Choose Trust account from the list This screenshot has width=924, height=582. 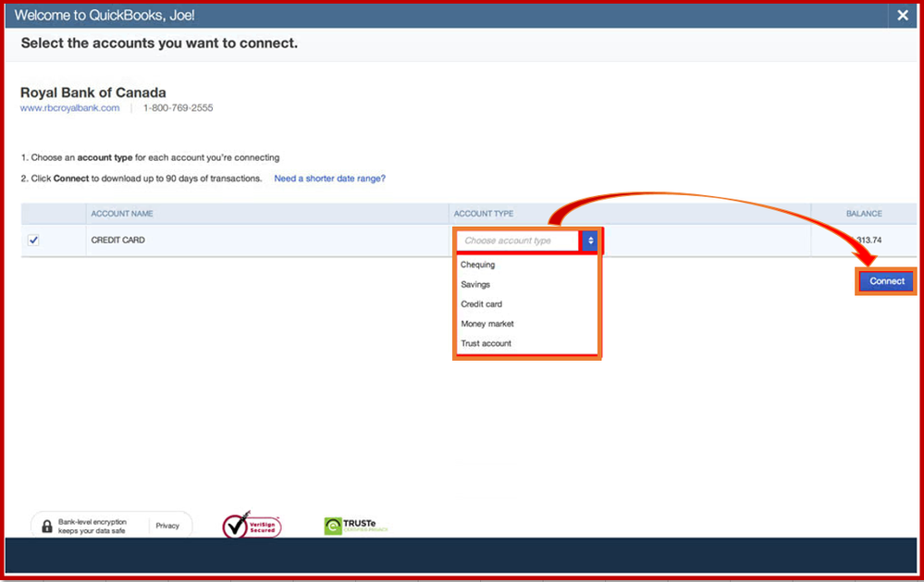click(487, 343)
